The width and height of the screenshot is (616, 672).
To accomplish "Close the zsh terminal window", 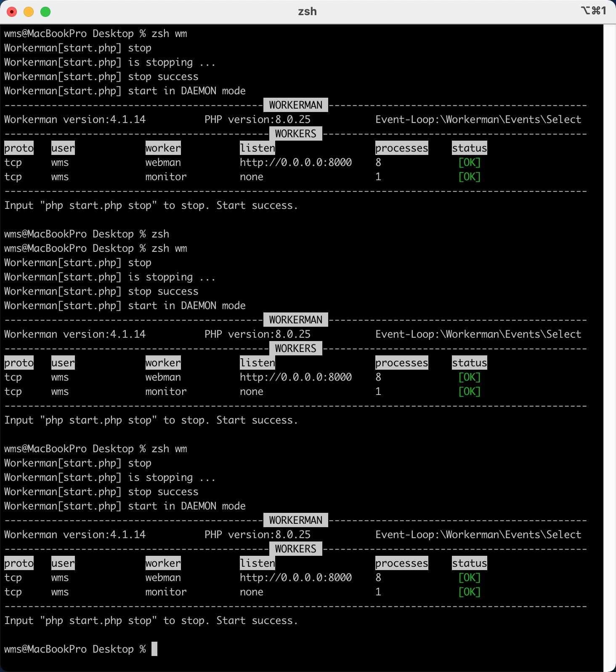I will pyautogui.click(x=12, y=12).
